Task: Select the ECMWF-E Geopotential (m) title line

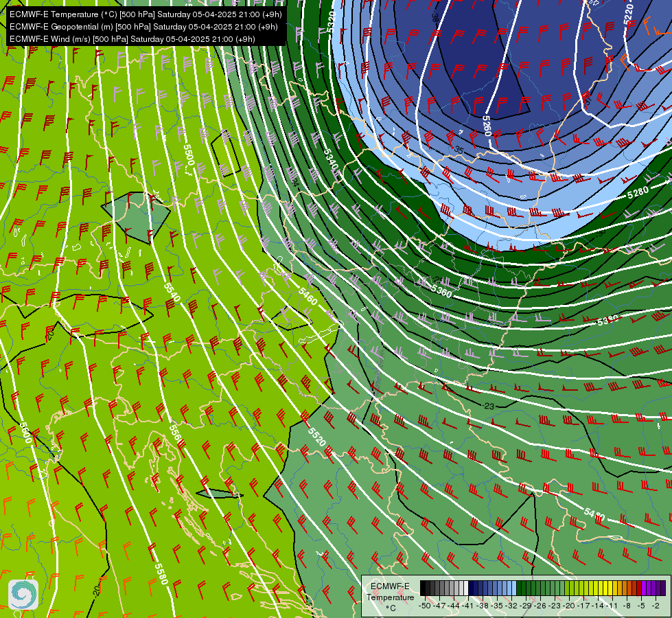Action: pos(143,27)
